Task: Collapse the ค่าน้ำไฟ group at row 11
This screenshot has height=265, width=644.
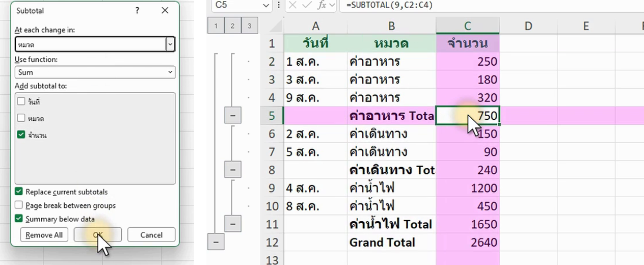Action: click(x=233, y=223)
